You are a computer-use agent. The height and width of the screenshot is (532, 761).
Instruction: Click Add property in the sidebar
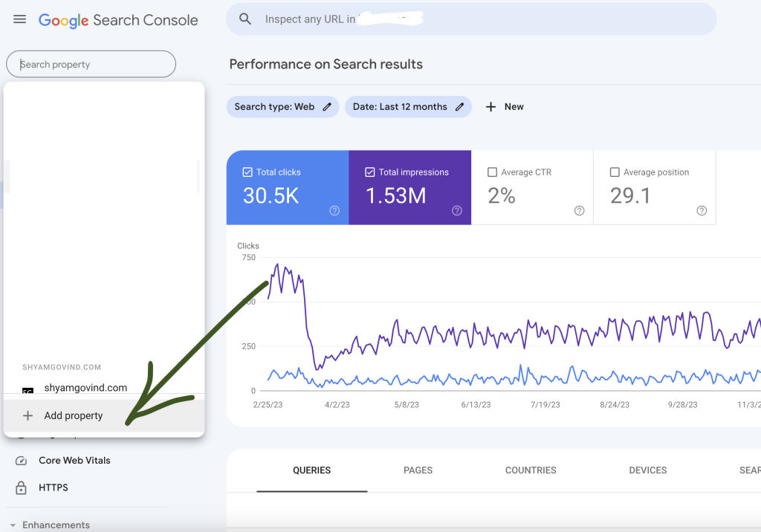click(x=74, y=415)
